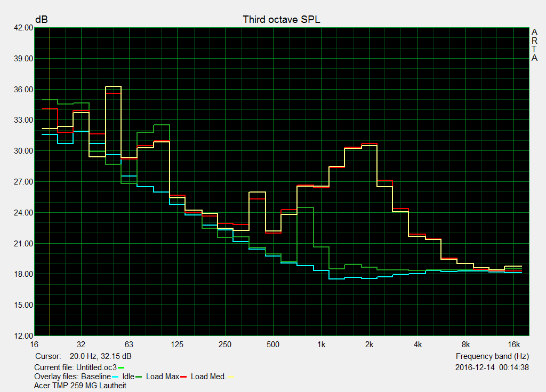This screenshot has height=392, width=546.
Task: Click the 30.00 y-axis value
Action: [x=23, y=151]
